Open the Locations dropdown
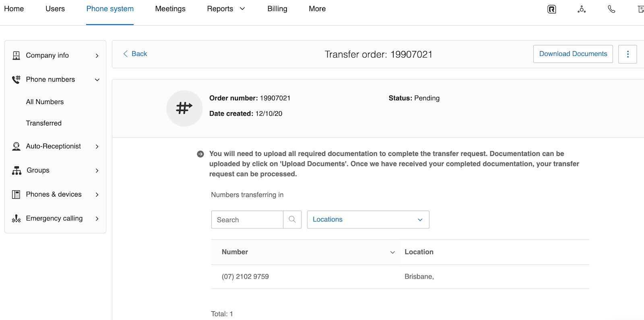 click(x=368, y=219)
